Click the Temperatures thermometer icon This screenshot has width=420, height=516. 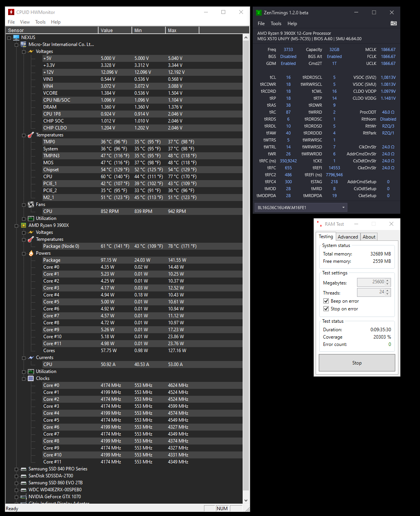tap(31, 135)
